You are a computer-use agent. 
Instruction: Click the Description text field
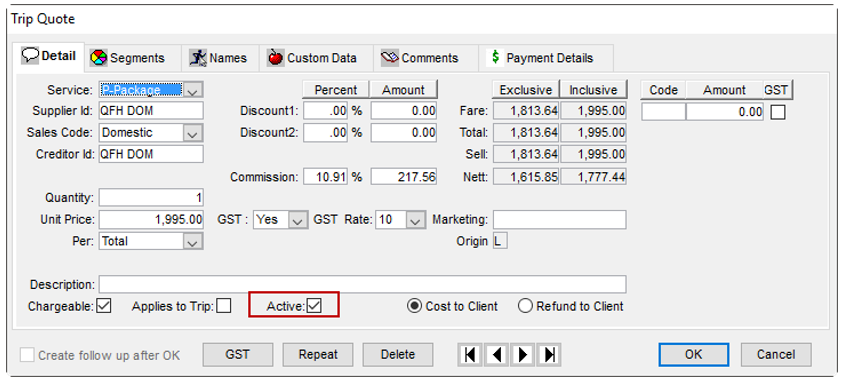coord(362,284)
